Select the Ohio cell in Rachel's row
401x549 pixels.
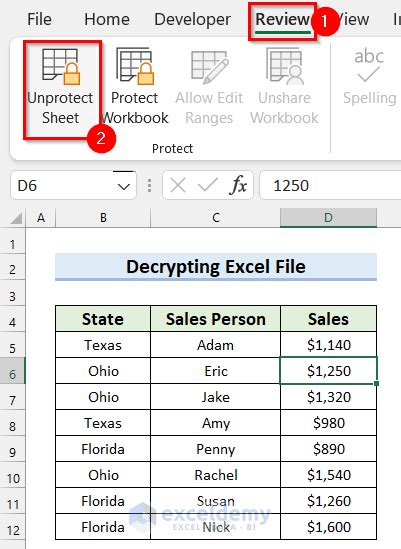click(103, 475)
